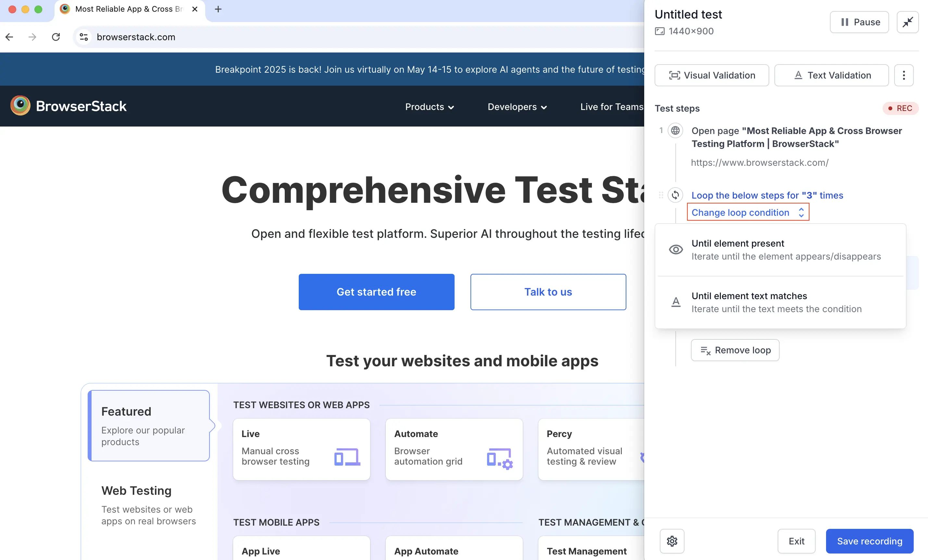Pause the test recording
The height and width of the screenshot is (560, 928).
(x=859, y=22)
